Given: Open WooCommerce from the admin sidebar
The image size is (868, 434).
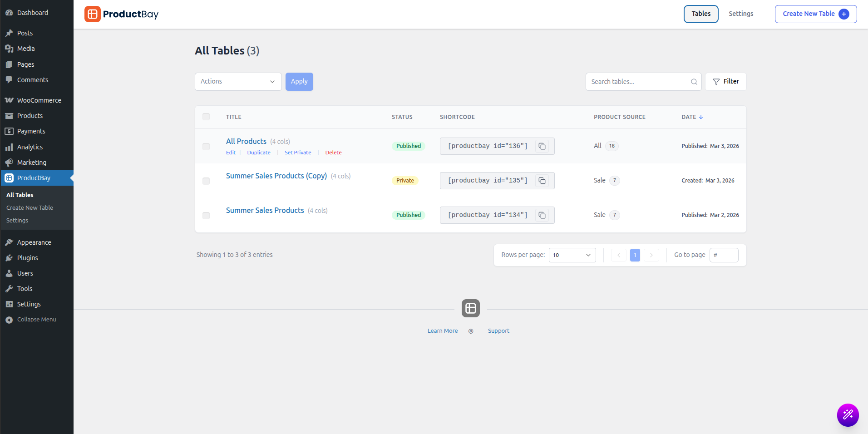Looking at the screenshot, I should [x=39, y=100].
